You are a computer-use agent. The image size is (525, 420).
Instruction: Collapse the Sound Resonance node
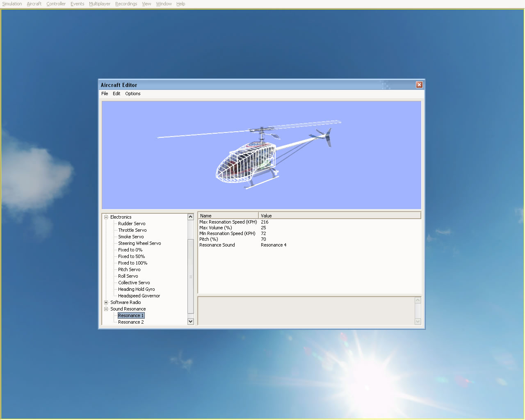[106, 309]
